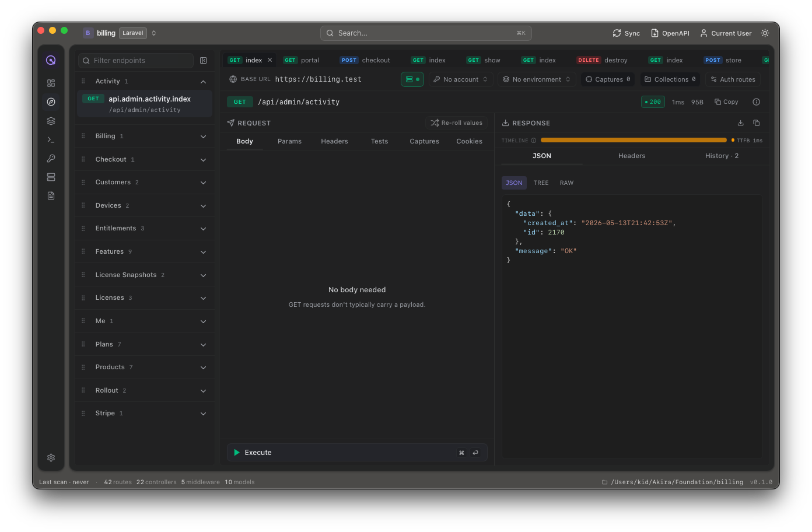Open settings gear at sidebar bottom
Screen dimensions: 812x532
[51, 458]
